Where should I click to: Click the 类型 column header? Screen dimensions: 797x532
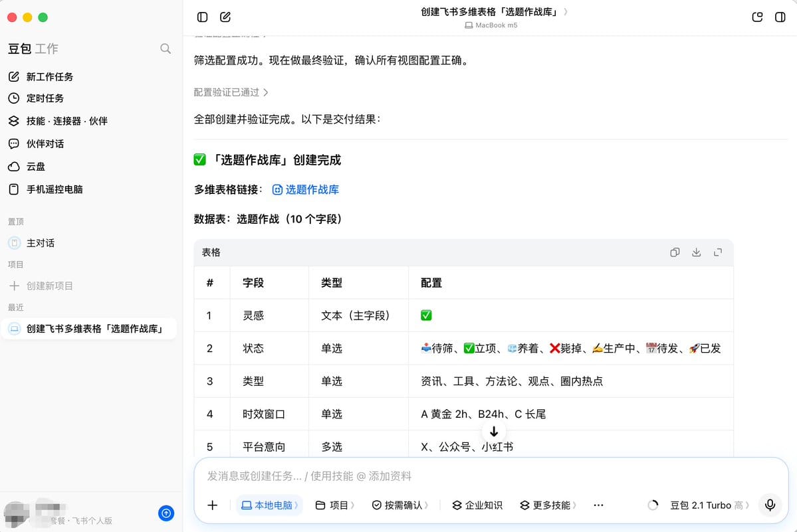pyautogui.click(x=332, y=283)
